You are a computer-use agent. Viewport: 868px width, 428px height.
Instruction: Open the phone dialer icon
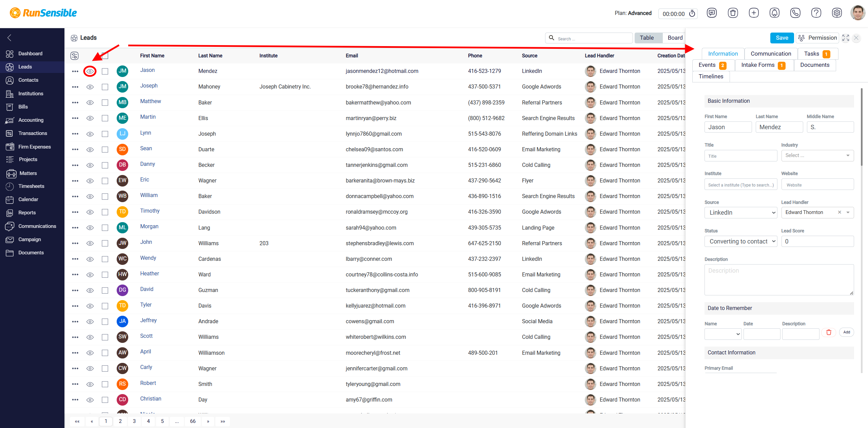(795, 13)
